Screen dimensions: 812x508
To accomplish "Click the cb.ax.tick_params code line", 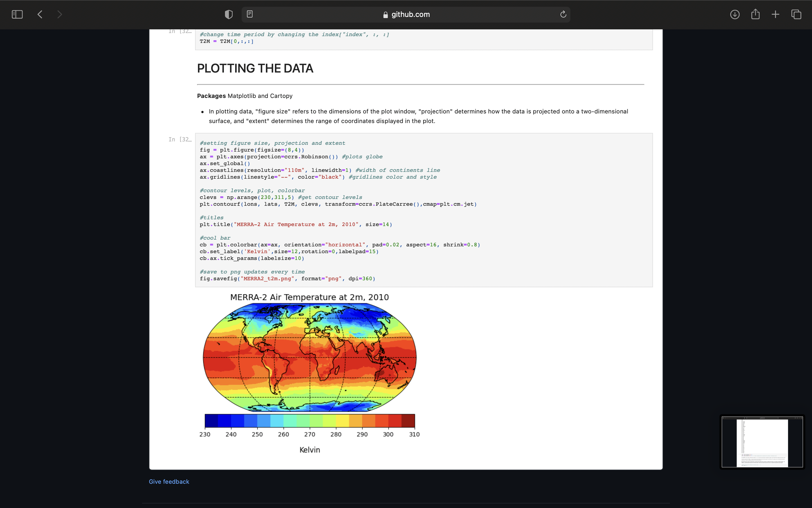I will (x=252, y=258).
